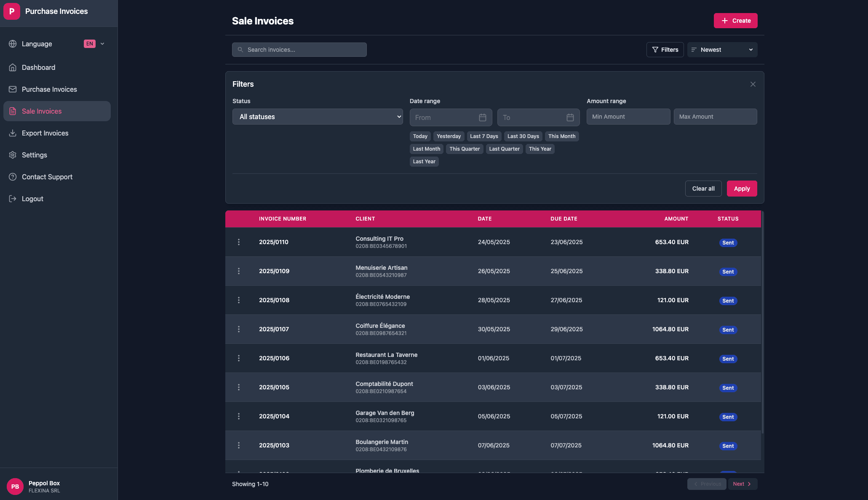This screenshot has height=500, width=868.
Task: Open calendar picker in To field
Action: coord(570,117)
